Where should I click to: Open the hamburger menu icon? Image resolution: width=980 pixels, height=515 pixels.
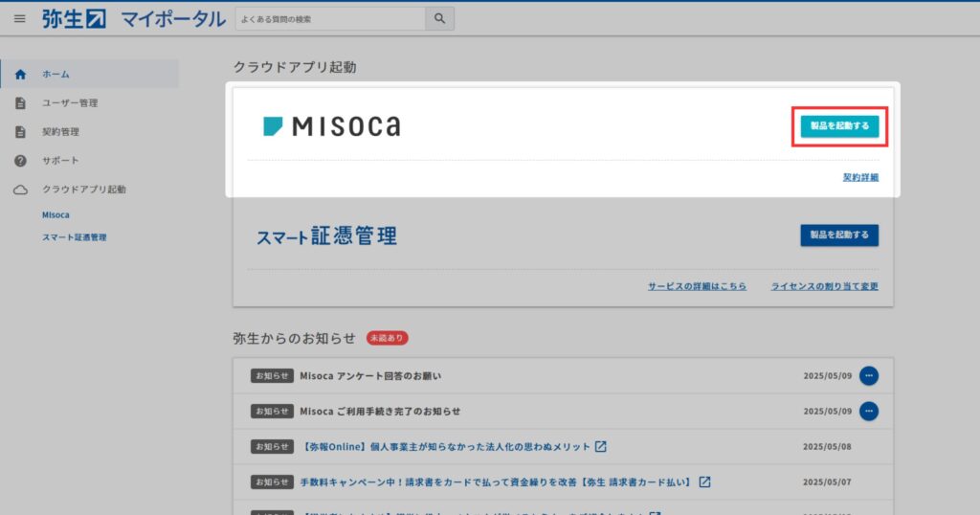(20, 19)
